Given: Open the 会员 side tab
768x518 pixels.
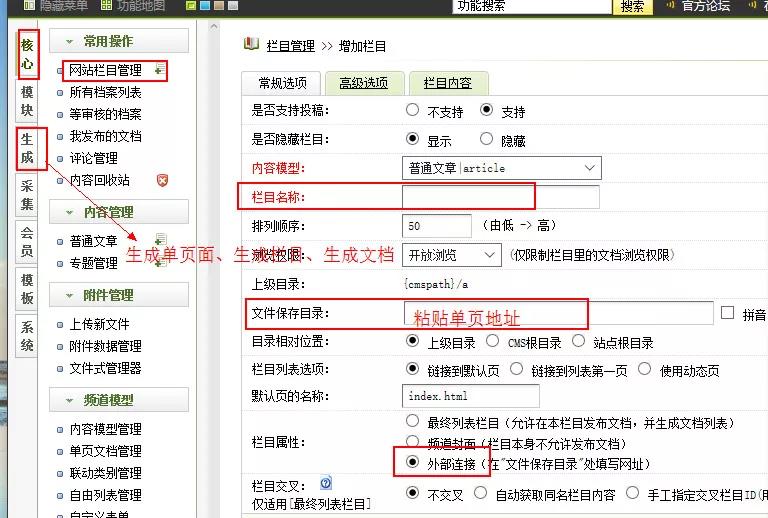Looking at the screenshot, I should (27, 242).
